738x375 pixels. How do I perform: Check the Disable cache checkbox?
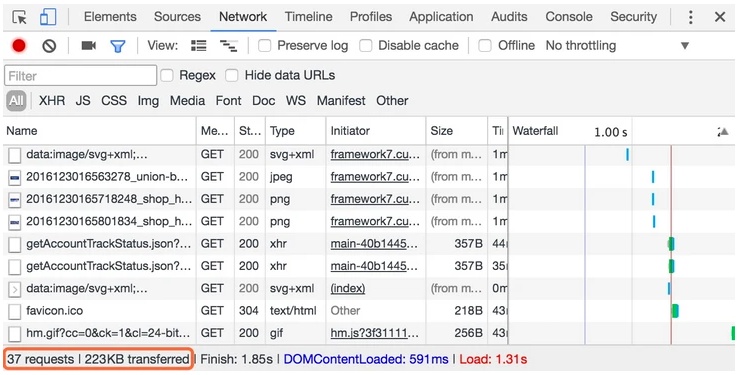366,46
